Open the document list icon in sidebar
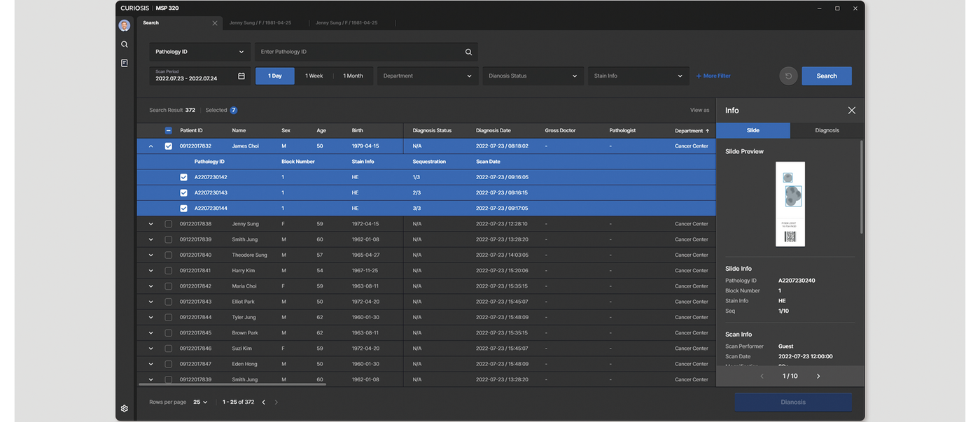 124,63
